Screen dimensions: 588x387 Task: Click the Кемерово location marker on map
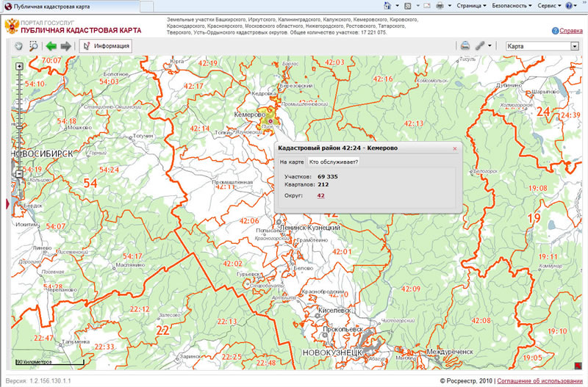(270, 121)
